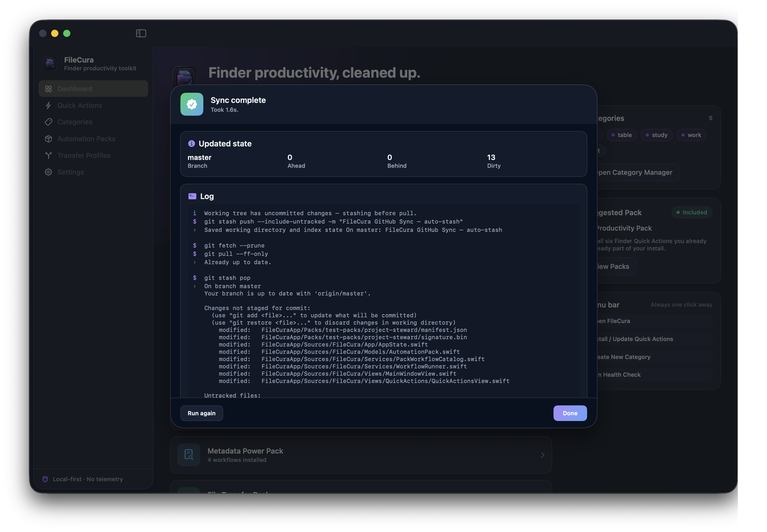Click the Metadata Power Pack document icon
This screenshot has width=767, height=532.
pyautogui.click(x=188, y=454)
